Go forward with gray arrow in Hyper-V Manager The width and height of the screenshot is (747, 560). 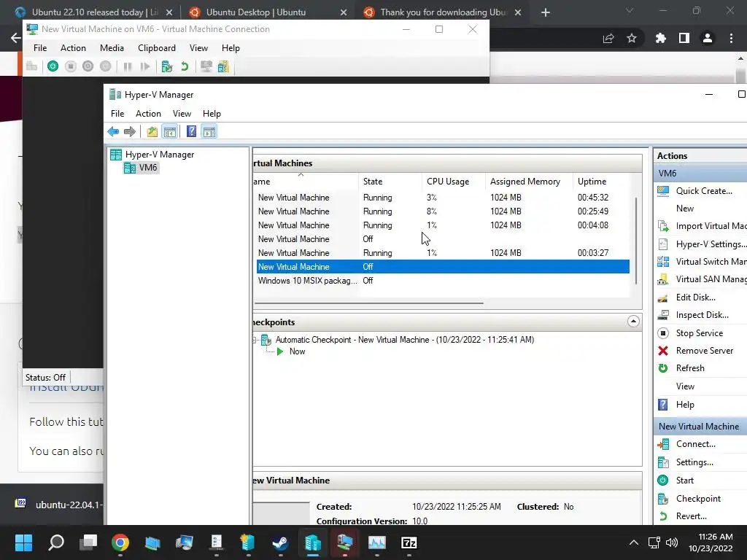point(130,131)
